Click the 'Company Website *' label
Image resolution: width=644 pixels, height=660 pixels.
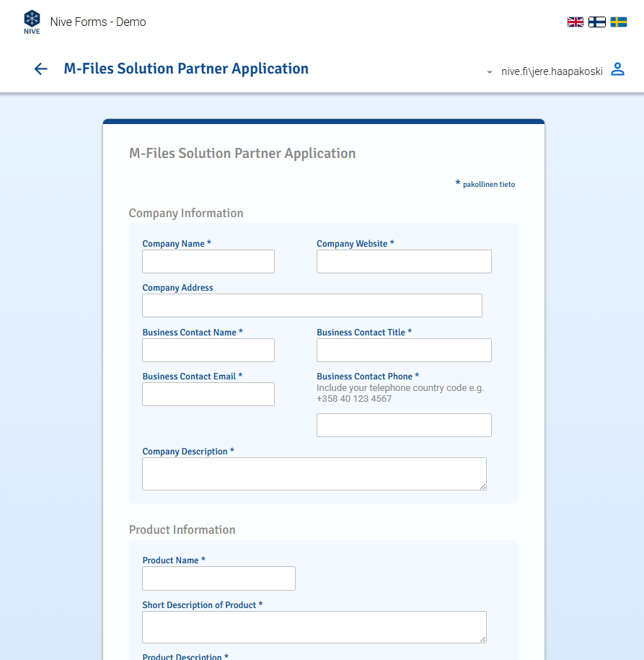(x=356, y=244)
